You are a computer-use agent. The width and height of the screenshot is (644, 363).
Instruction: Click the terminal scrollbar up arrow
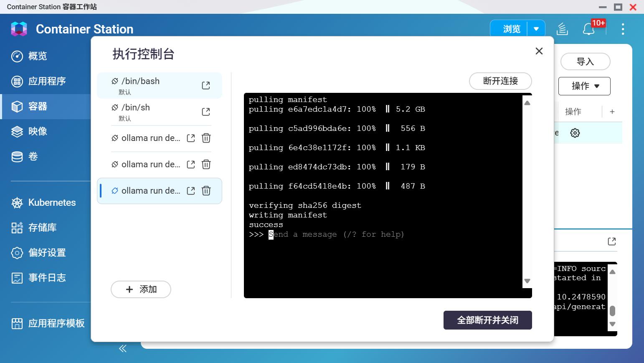(x=527, y=103)
